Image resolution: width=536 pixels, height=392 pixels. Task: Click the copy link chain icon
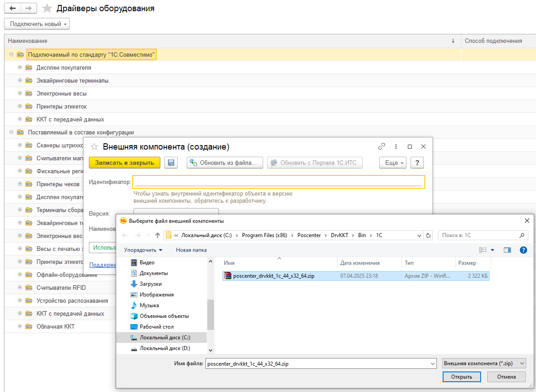click(x=381, y=146)
